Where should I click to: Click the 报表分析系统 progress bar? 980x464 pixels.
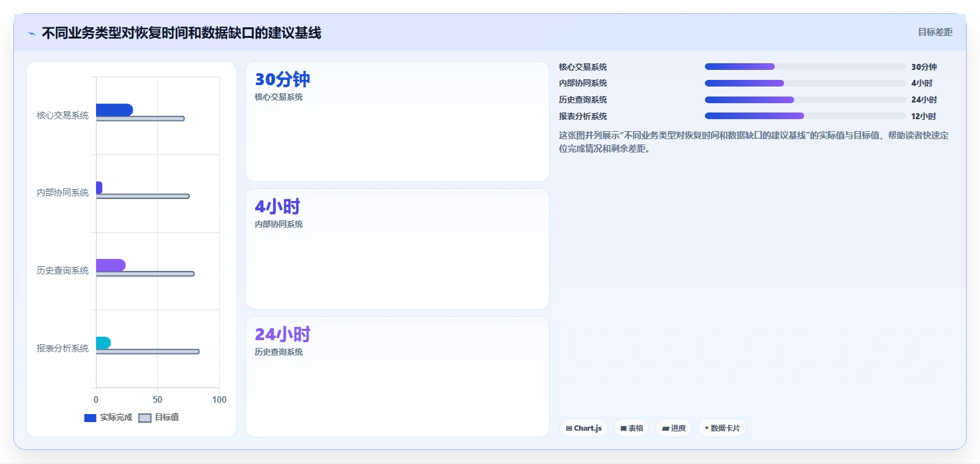805,116
